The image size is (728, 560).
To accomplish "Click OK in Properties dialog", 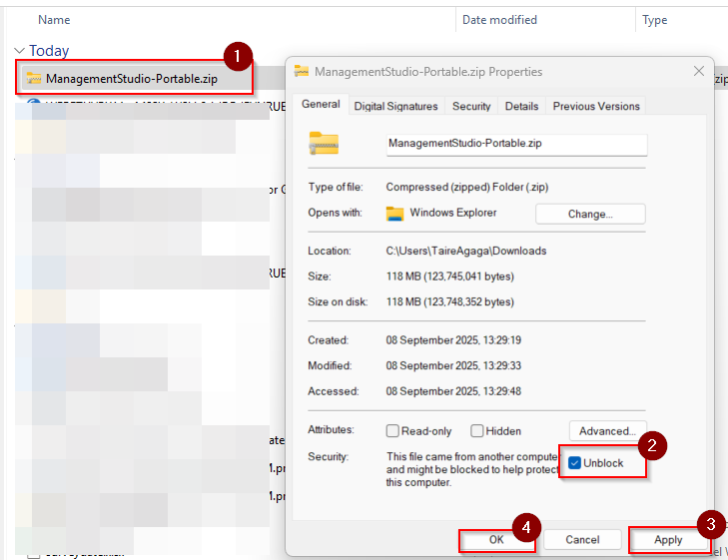I will [496, 540].
